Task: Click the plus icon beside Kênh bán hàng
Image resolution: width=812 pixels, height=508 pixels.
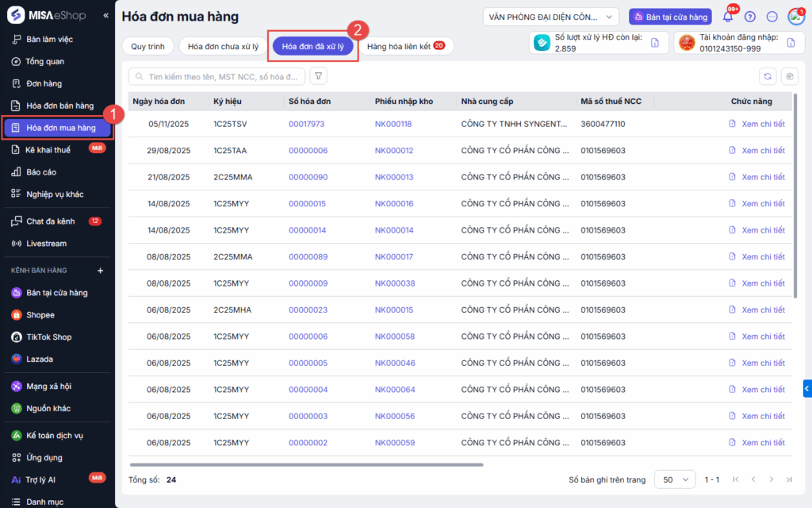Action: [x=100, y=271]
